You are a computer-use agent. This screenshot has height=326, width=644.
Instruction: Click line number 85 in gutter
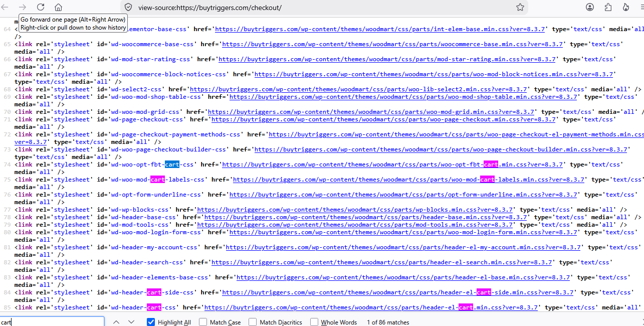click(x=7, y=308)
